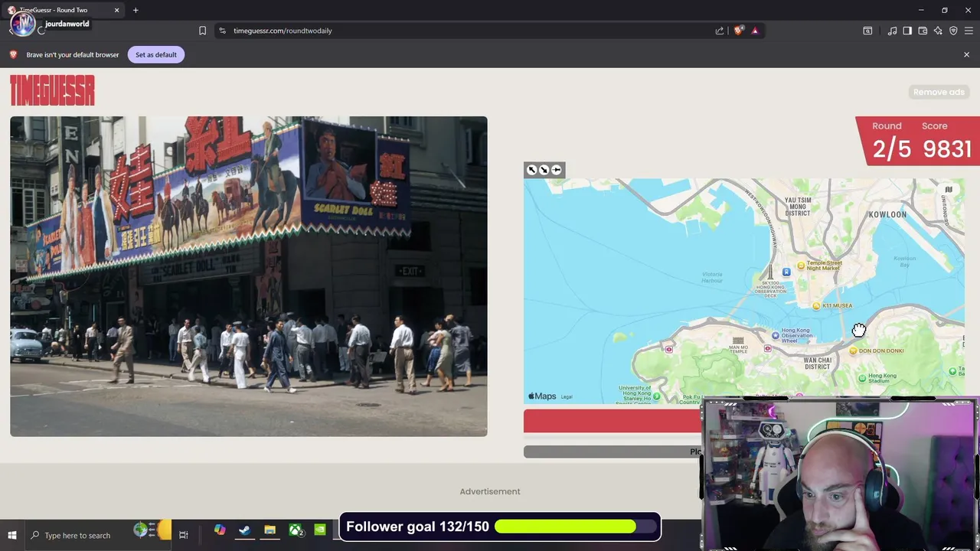Open the Windows Start menu
The image size is (980, 551).
coord(12,535)
